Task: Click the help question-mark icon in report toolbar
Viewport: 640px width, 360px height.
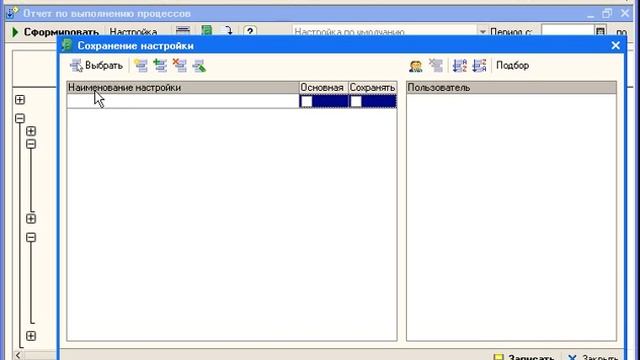Action: (250, 31)
